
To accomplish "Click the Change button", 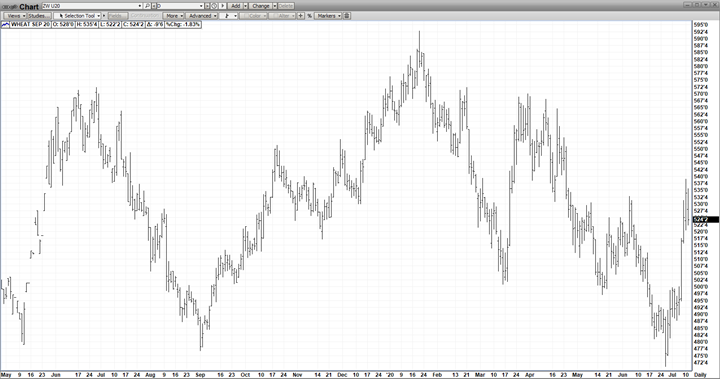I will pos(261,6).
